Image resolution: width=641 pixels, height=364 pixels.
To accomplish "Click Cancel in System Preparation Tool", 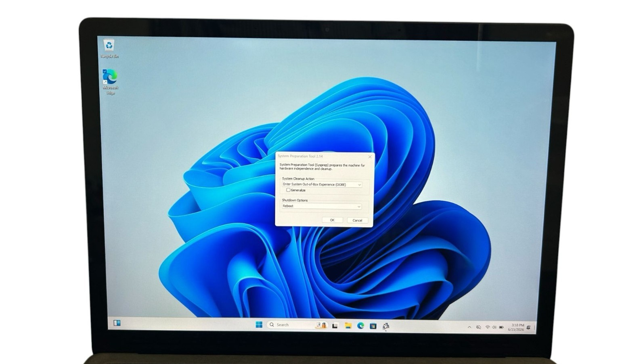I will pyautogui.click(x=357, y=220).
